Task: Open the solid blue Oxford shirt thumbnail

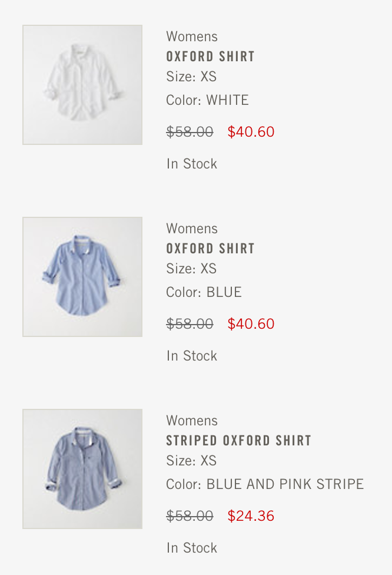Action: (82, 277)
